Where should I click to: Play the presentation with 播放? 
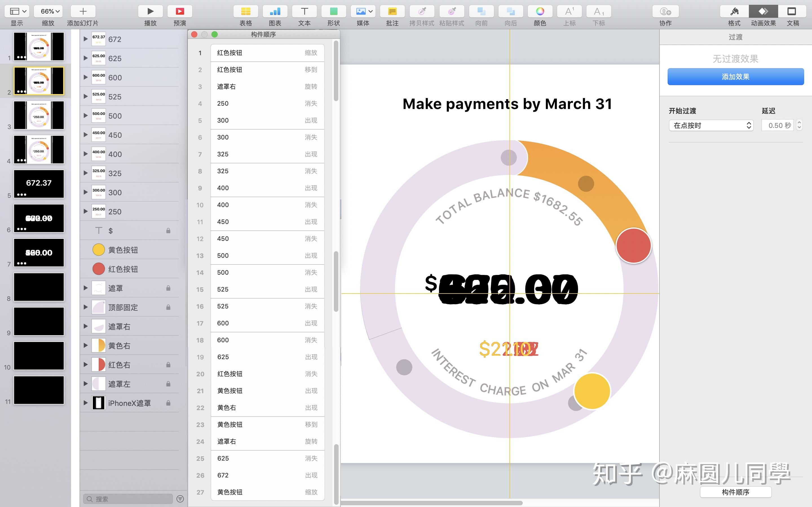click(x=150, y=11)
